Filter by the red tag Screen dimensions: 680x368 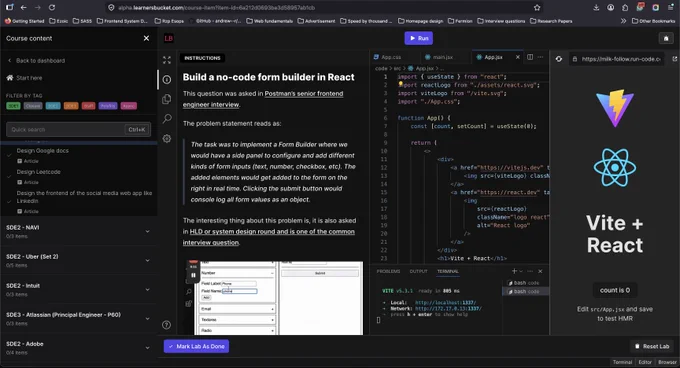pos(88,106)
